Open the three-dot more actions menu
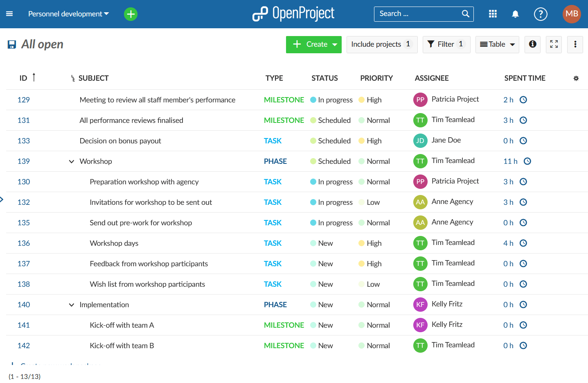The image size is (588, 383). (575, 44)
